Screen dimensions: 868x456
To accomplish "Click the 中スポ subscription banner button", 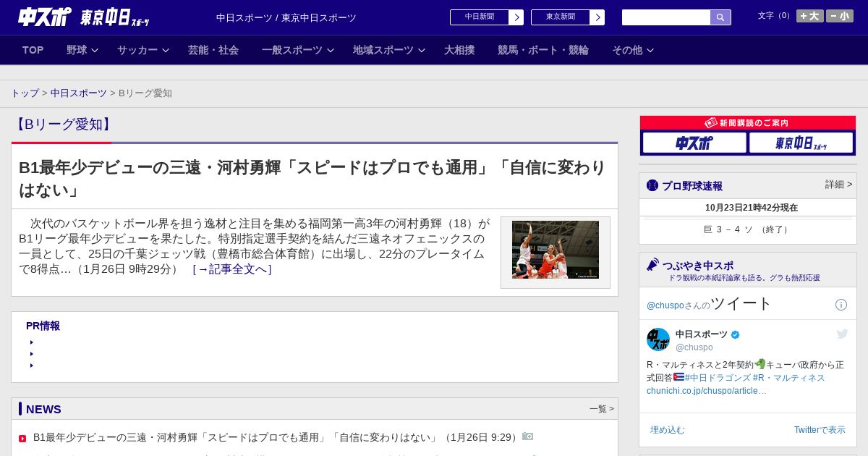I will point(694,143).
